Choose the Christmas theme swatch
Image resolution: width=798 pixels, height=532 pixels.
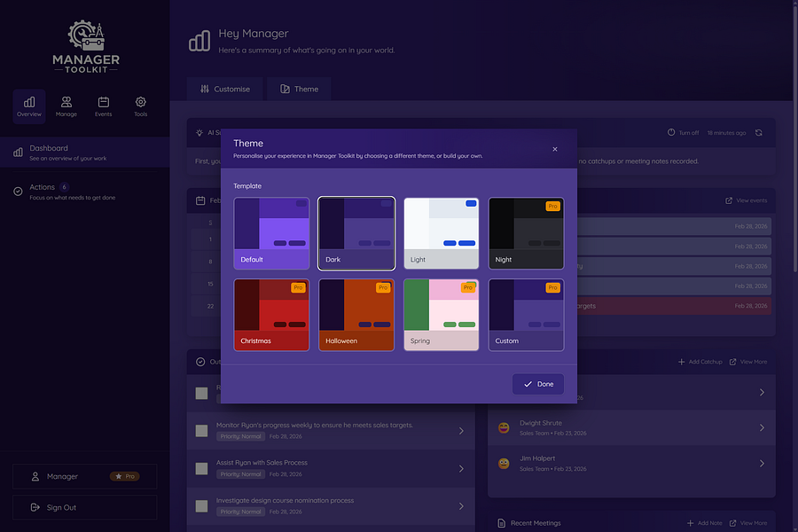point(270,314)
